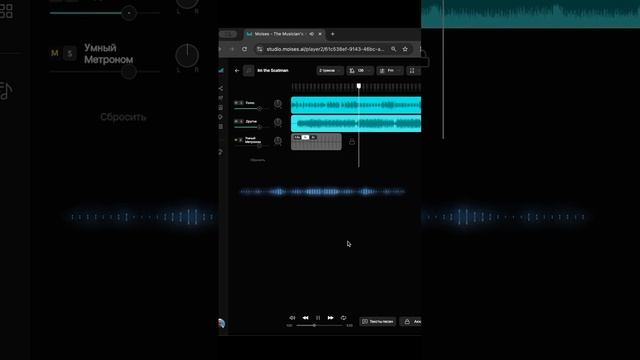Screen dimensions: 640x360
Task: Click the Умный Метроном volume slider
Action: (250, 146)
